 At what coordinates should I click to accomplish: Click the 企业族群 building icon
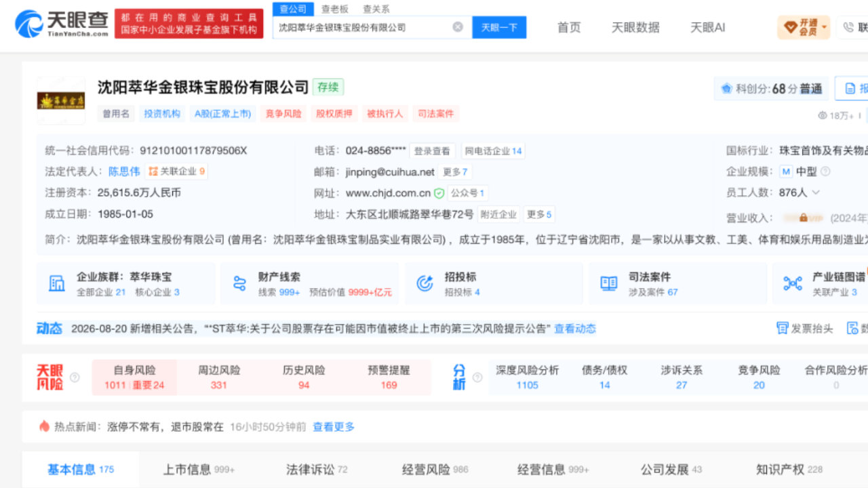coord(57,283)
